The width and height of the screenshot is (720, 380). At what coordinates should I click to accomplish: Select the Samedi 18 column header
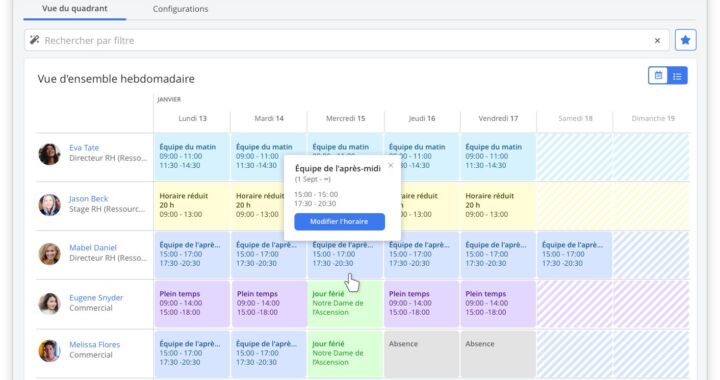click(575, 118)
